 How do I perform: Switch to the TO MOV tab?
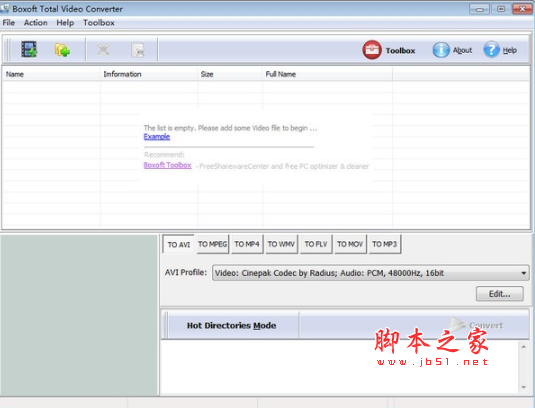350,244
